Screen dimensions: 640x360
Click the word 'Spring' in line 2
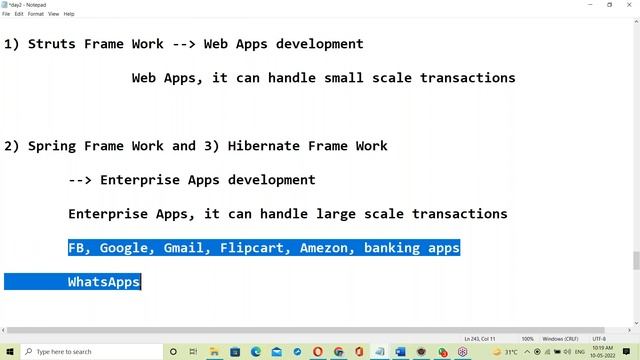point(52,146)
